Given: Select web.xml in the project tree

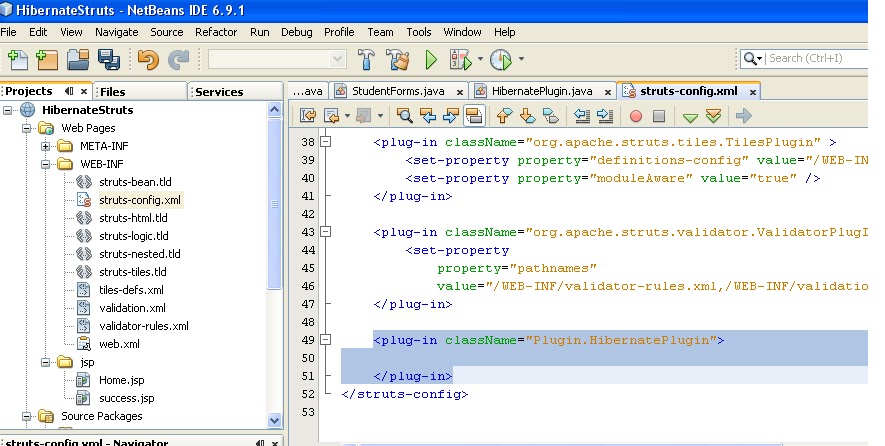Looking at the screenshot, I should coord(119,344).
